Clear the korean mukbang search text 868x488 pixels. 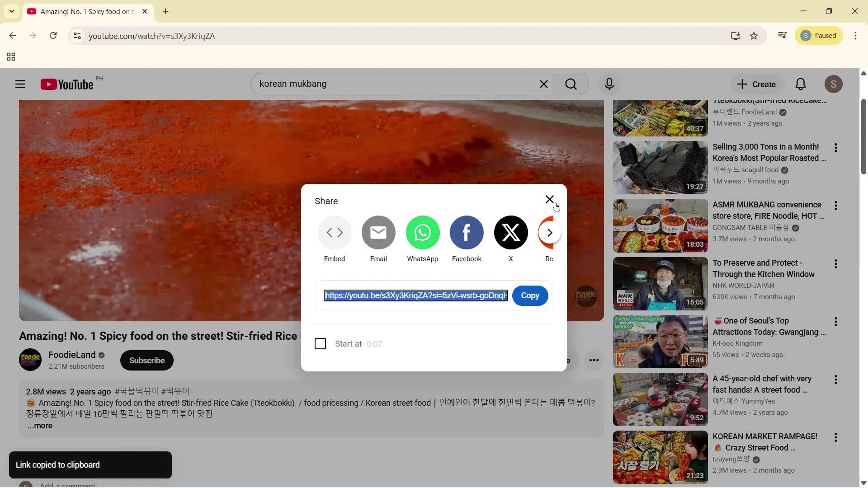pyautogui.click(x=543, y=84)
